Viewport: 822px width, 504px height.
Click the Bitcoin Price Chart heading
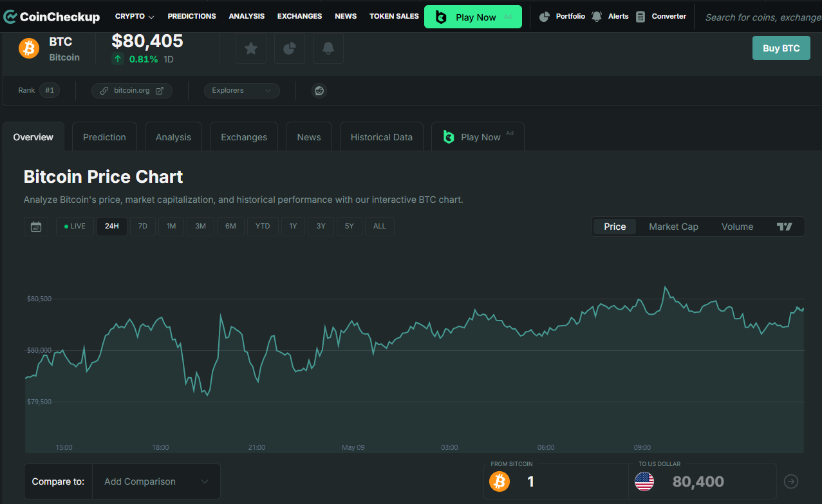(x=103, y=177)
